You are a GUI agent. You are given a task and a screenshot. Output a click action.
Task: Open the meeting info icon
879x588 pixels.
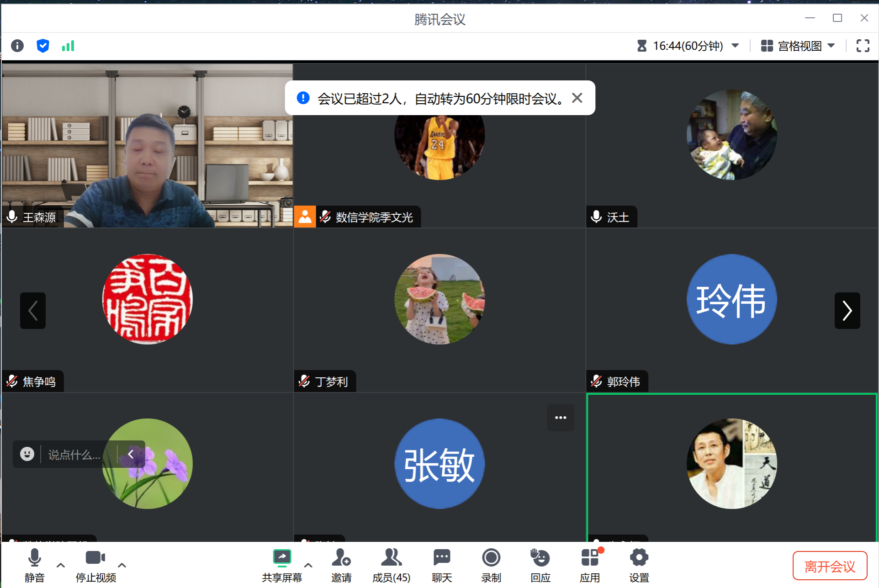(x=17, y=46)
